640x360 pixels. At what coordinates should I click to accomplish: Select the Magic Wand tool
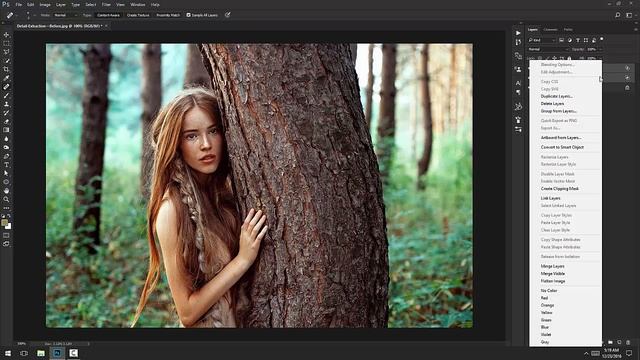(x=6, y=60)
